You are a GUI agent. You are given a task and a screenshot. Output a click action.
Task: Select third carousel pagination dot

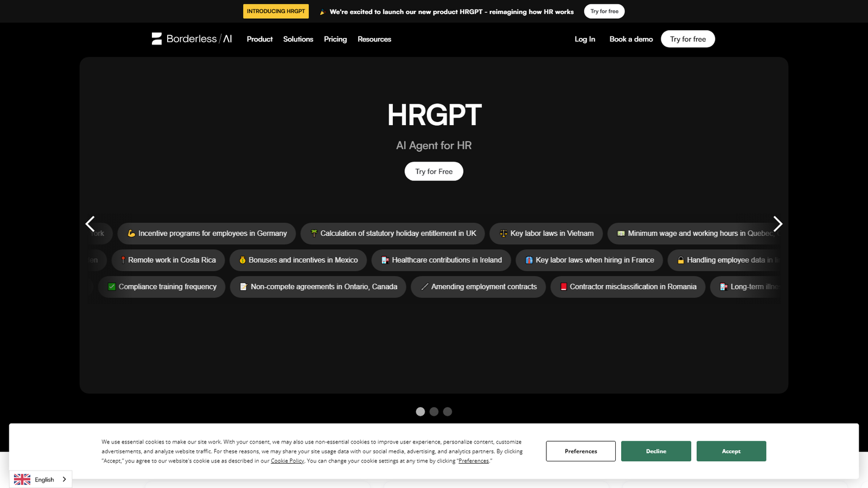pos(448,412)
